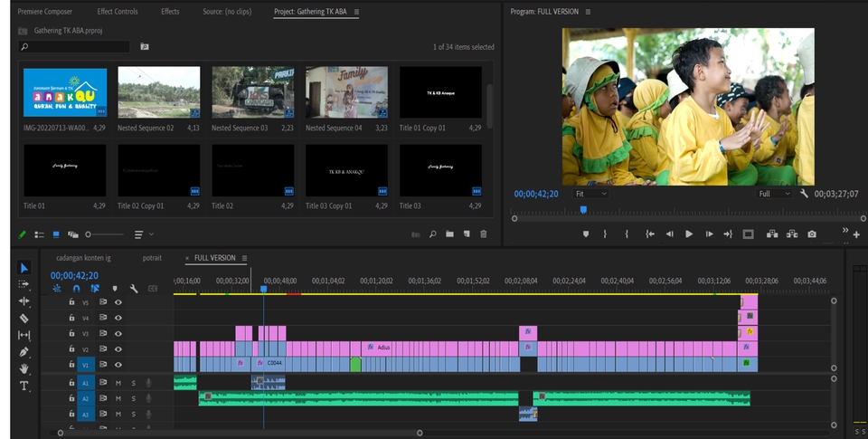Click the Export Frame camera icon

[x=811, y=234]
